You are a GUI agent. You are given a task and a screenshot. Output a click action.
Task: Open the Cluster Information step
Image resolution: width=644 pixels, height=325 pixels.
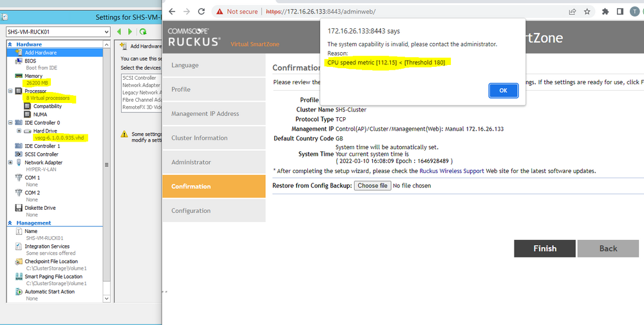click(x=214, y=138)
